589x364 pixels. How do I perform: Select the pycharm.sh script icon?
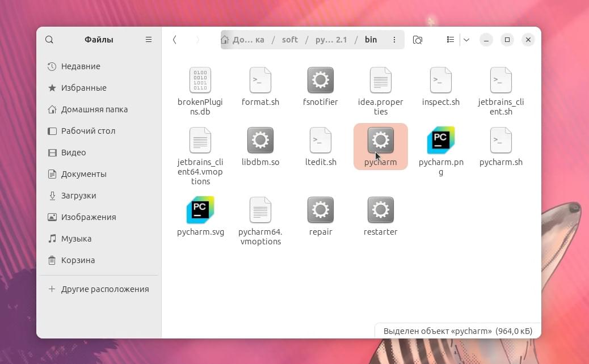tap(500, 140)
